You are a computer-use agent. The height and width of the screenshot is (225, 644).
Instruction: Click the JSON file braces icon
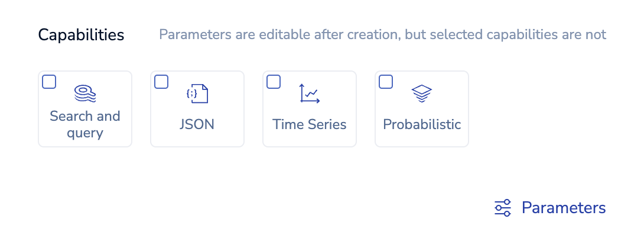point(197,94)
